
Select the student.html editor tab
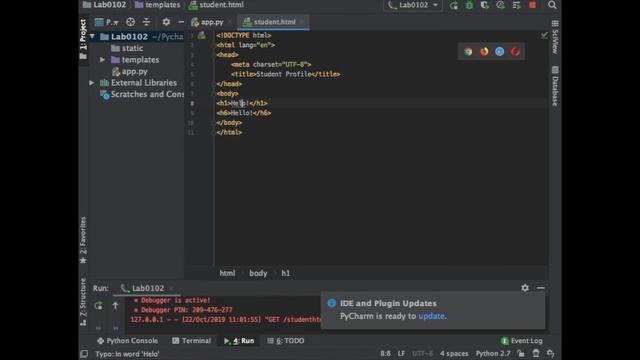[x=274, y=22]
